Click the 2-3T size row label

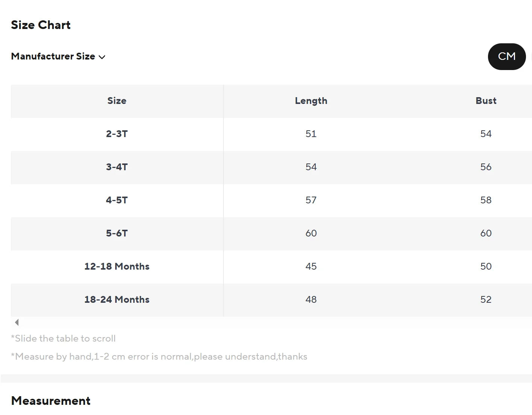tap(117, 134)
